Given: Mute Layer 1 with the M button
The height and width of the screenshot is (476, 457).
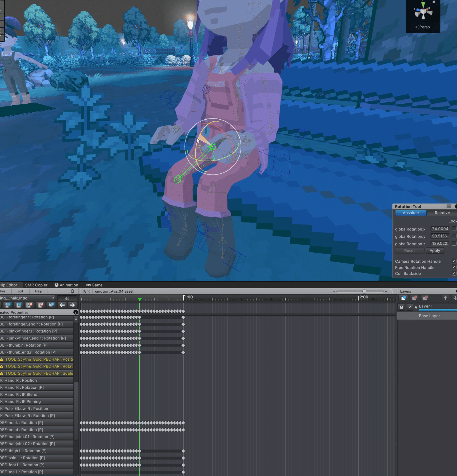Looking at the screenshot, I should [x=402, y=307].
